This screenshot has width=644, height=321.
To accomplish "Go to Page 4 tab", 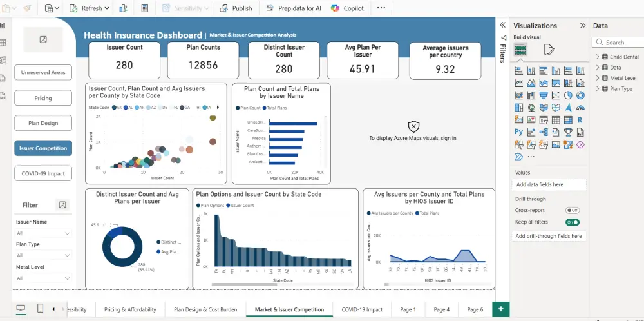I will tap(442, 309).
